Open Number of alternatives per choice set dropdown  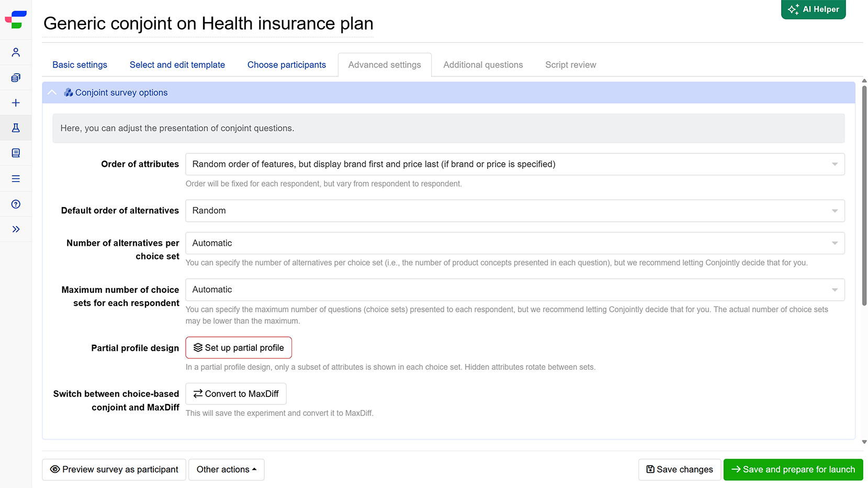tap(515, 243)
